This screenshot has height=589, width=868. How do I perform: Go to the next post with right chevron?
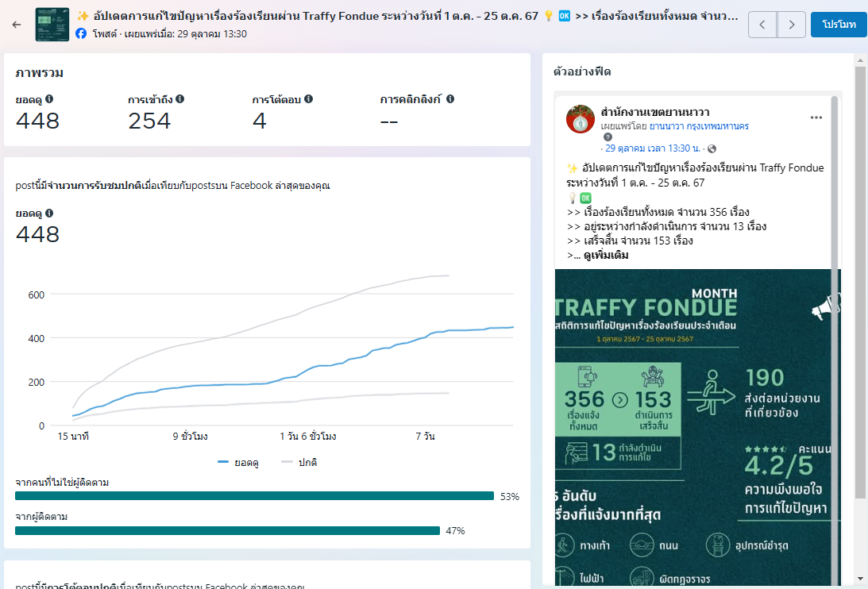[x=791, y=25]
